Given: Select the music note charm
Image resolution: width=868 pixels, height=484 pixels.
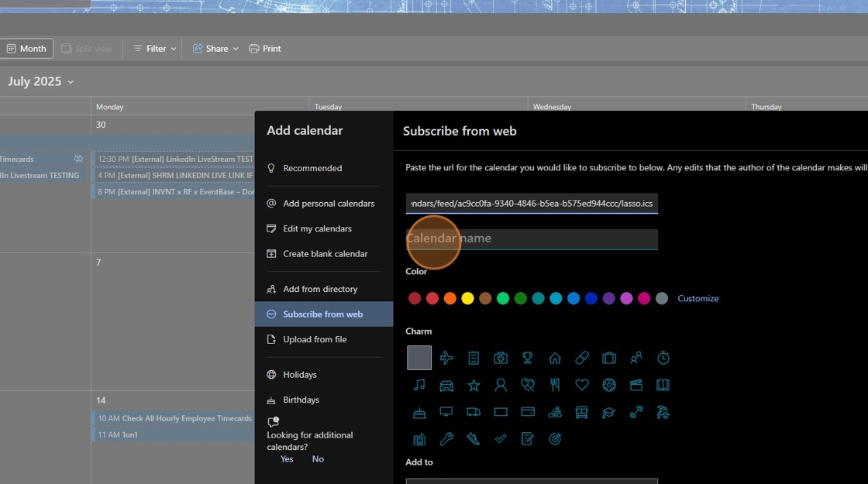Looking at the screenshot, I should (419, 385).
